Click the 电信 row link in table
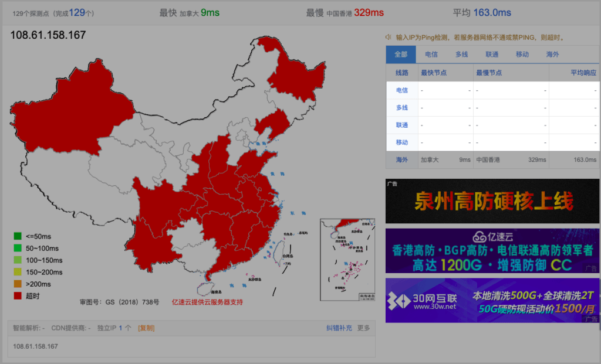 pos(402,90)
